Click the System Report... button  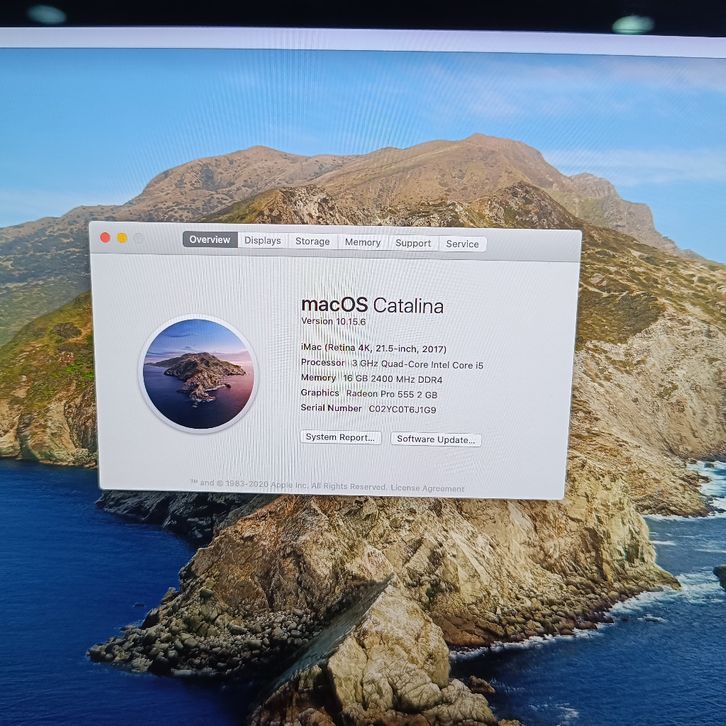tap(341, 438)
